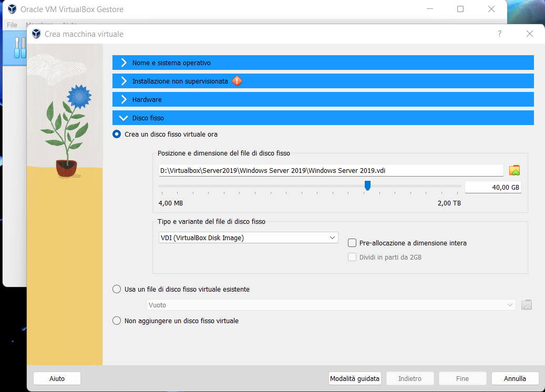This screenshot has height=392, width=545.
Task: Collapse the Disco fisso section
Action: click(323, 118)
